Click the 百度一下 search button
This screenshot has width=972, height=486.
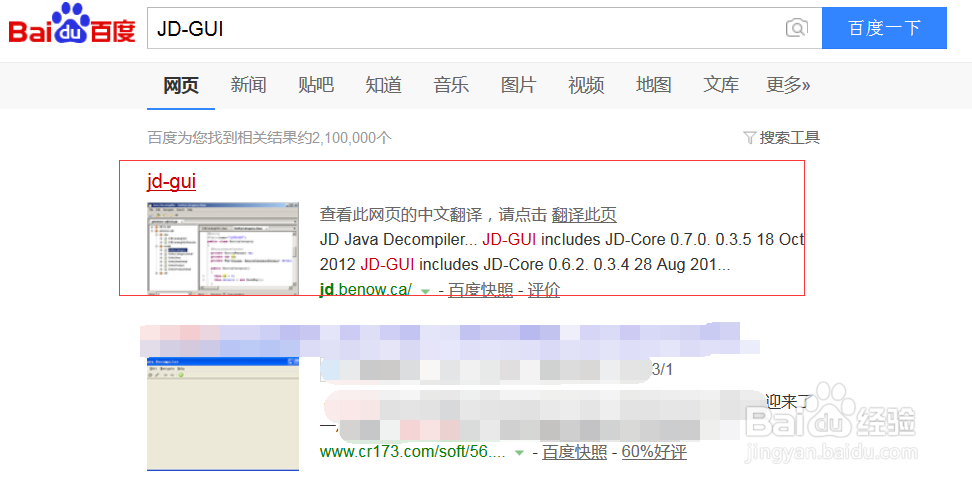[885, 28]
